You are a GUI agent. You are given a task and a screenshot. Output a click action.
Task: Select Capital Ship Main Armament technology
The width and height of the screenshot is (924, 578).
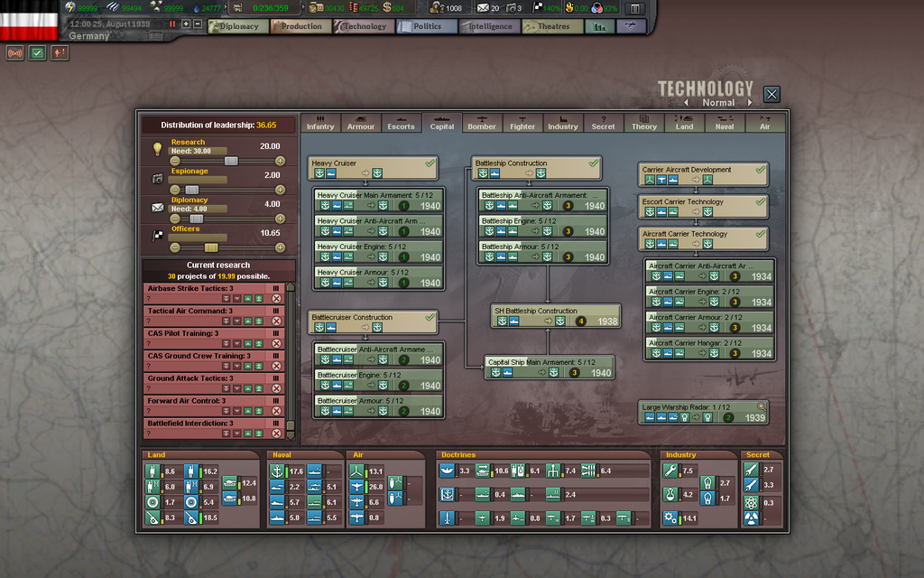click(550, 368)
